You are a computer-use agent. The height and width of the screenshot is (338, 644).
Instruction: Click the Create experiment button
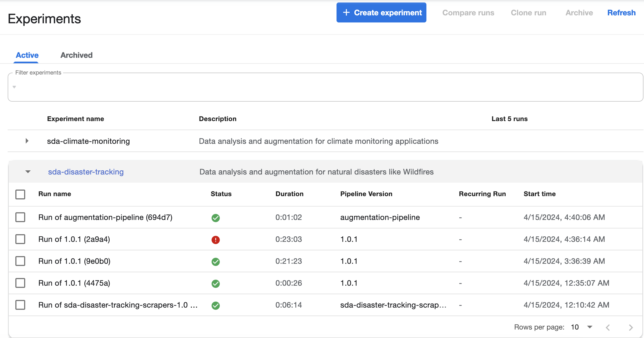pyautogui.click(x=381, y=13)
